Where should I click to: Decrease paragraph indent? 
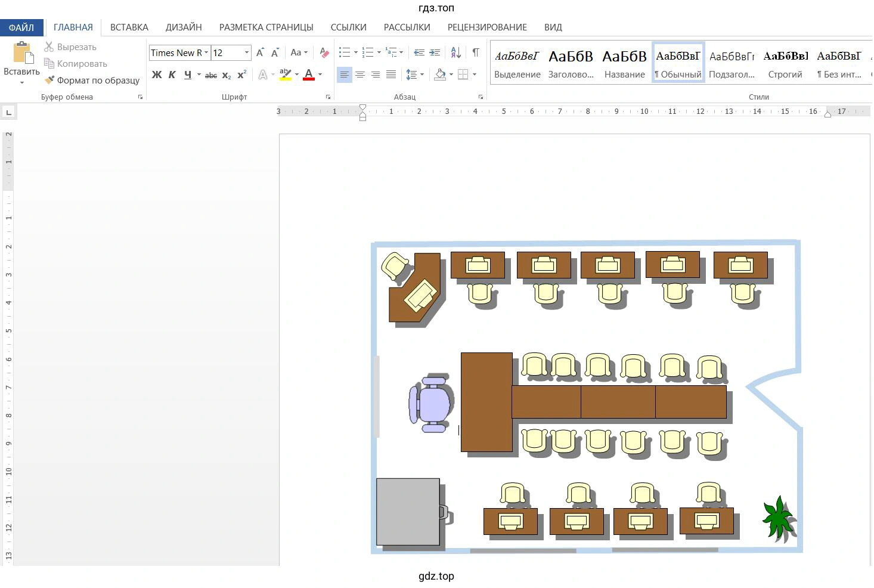pos(419,52)
